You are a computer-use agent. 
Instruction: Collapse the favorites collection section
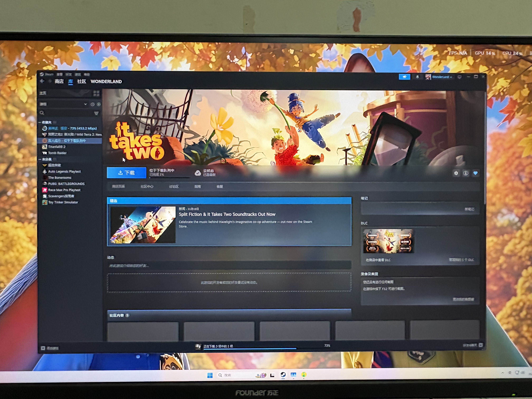point(40,122)
